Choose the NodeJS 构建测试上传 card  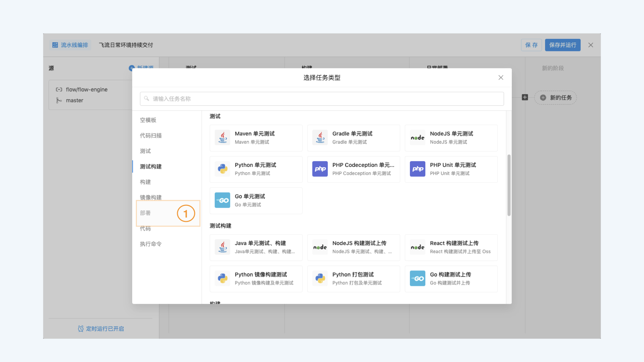(354, 247)
